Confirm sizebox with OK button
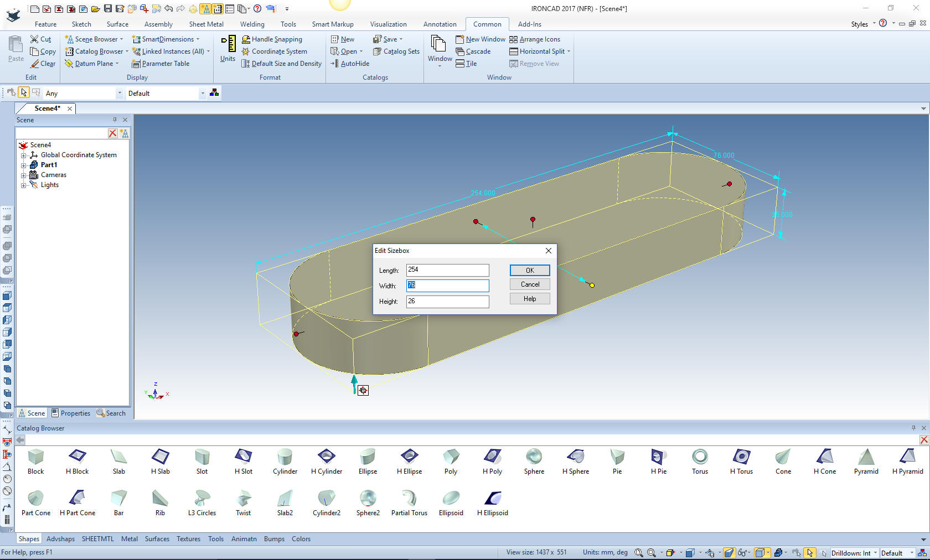Screen dimensions: 930x560 530,270
